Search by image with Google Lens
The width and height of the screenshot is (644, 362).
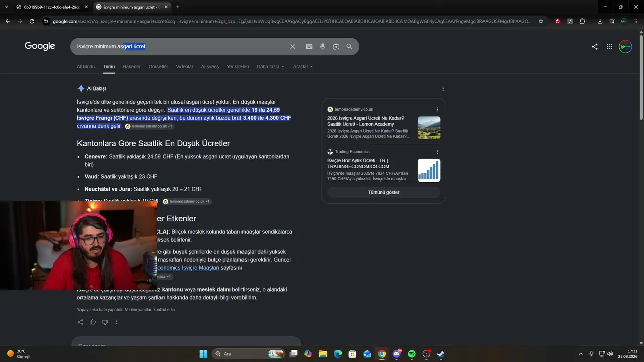coord(336,47)
